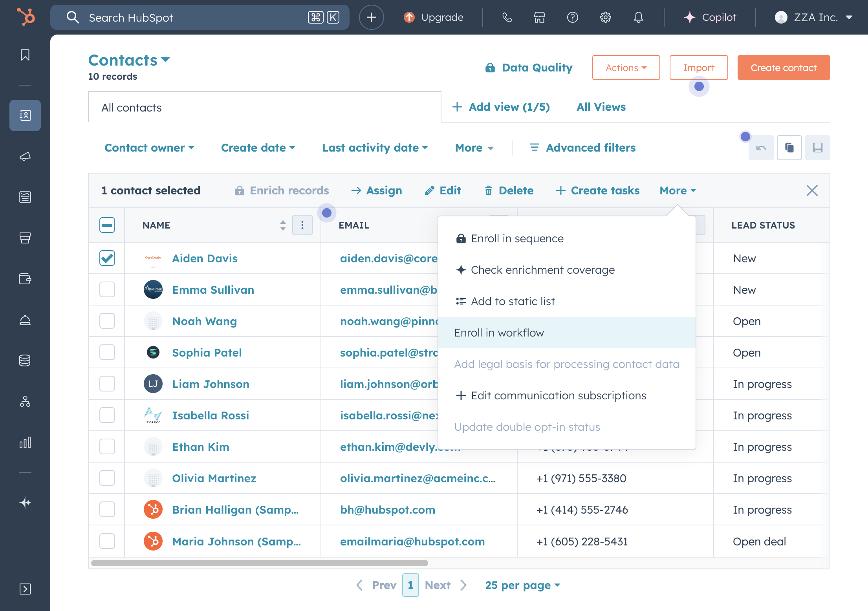
Task: Open Reporting bar chart icon in sidebar
Action: 25,443
